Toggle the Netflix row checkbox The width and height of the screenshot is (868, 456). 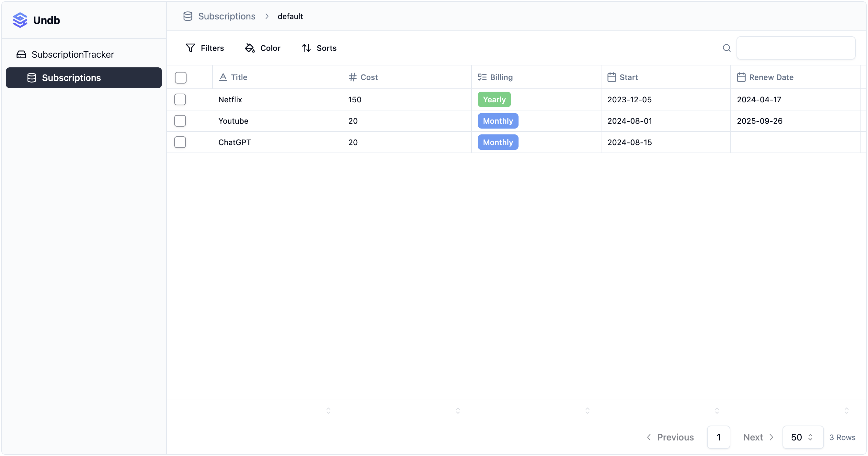(180, 99)
